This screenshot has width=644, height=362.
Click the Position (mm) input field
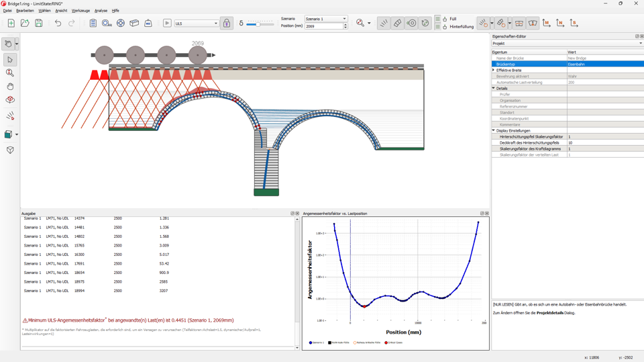(323, 26)
